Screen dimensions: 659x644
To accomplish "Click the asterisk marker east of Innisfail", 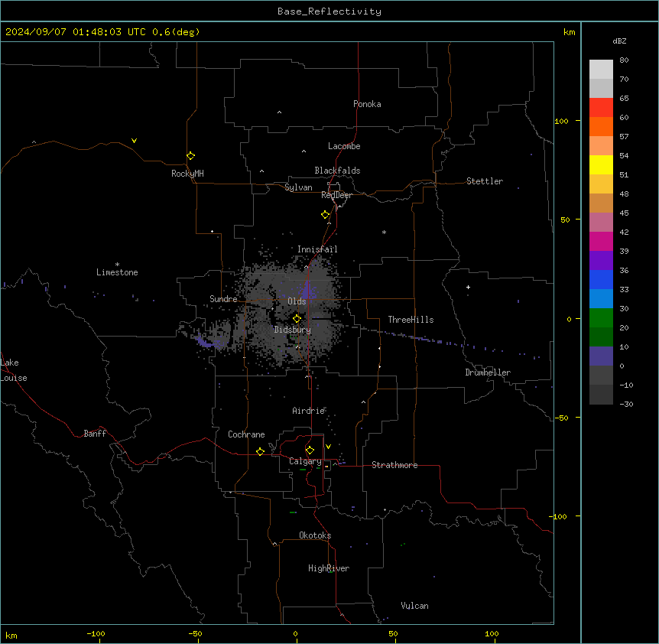I will [384, 232].
